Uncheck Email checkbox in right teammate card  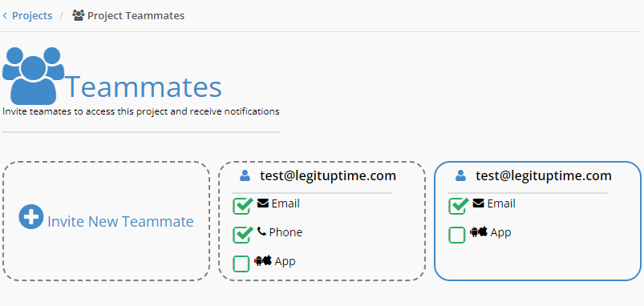pyautogui.click(x=457, y=206)
